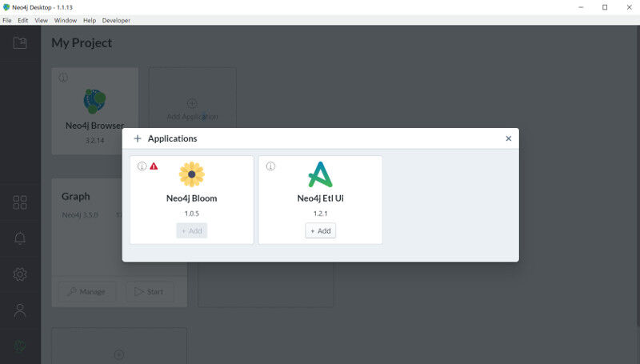Open the Help menu
The height and width of the screenshot is (364, 640).
90,21
